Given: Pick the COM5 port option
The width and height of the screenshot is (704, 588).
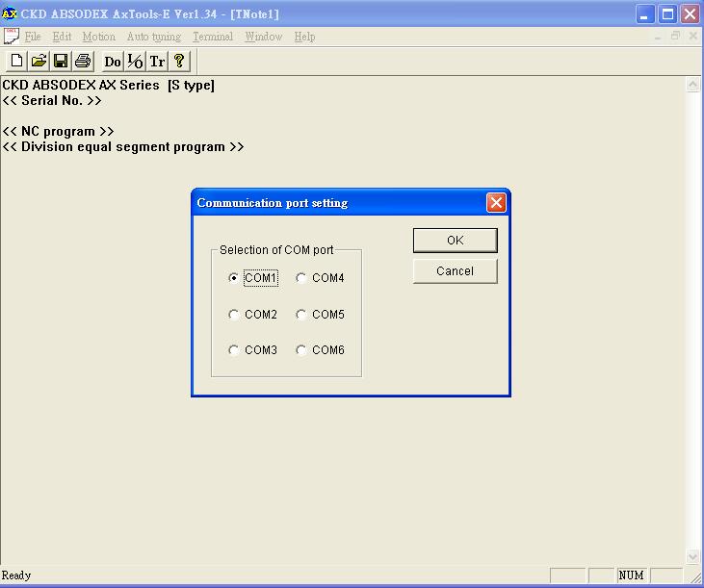Looking at the screenshot, I should 301,315.
